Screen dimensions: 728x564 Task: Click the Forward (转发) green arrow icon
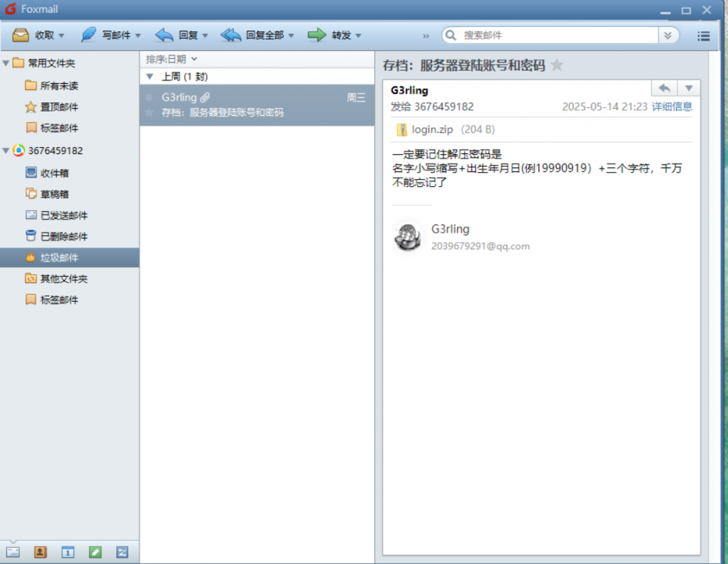(316, 35)
